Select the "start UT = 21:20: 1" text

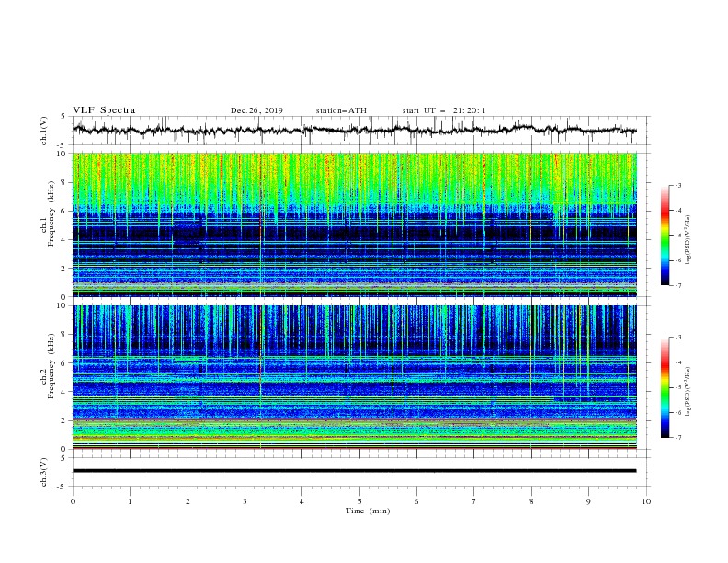pyautogui.click(x=444, y=110)
